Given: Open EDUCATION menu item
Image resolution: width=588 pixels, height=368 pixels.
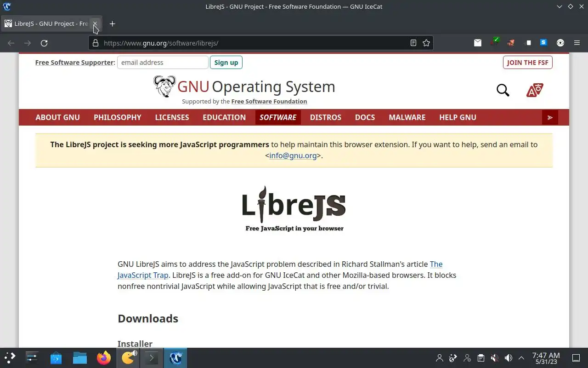Looking at the screenshot, I should tap(224, 117).
